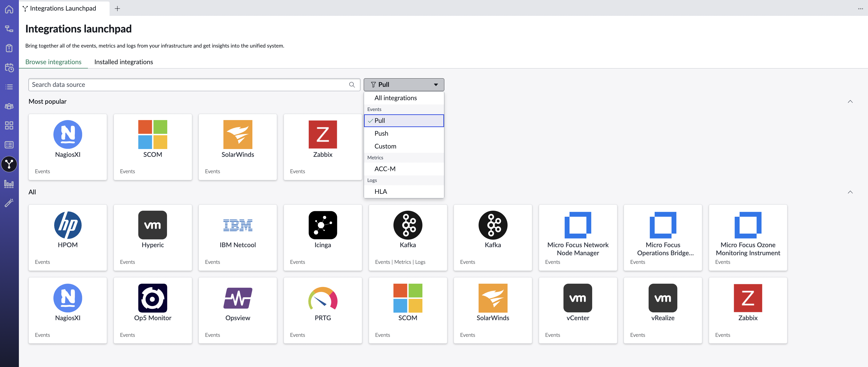868x367 pixels.
Task: Click the HPOM hp logo
Action: point(68,225)
